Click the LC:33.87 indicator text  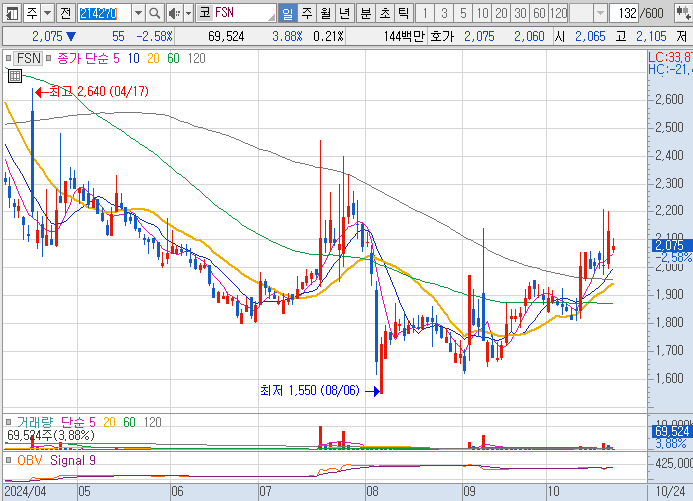(x=670, y=57)
